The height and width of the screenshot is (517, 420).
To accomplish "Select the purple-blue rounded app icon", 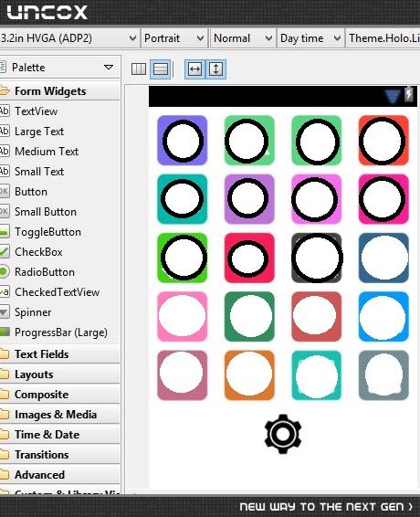I will 183,141.
